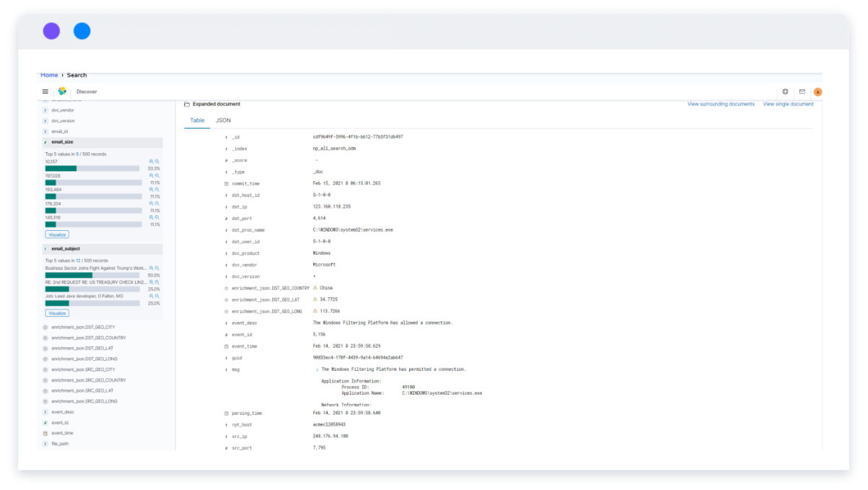This screenshot has height=490, width=868.
Task: Click warning icon beside China value
Action: 315,288
